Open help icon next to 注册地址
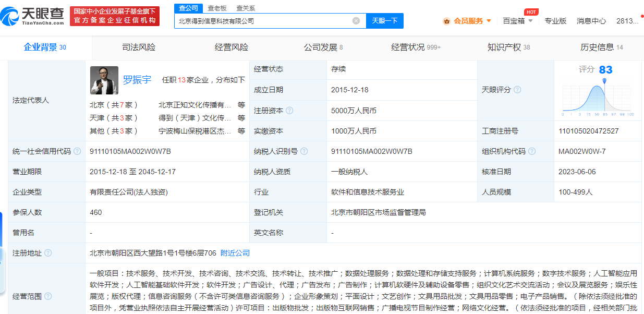Viewport: 644px width, 314px height. point(48,253)
